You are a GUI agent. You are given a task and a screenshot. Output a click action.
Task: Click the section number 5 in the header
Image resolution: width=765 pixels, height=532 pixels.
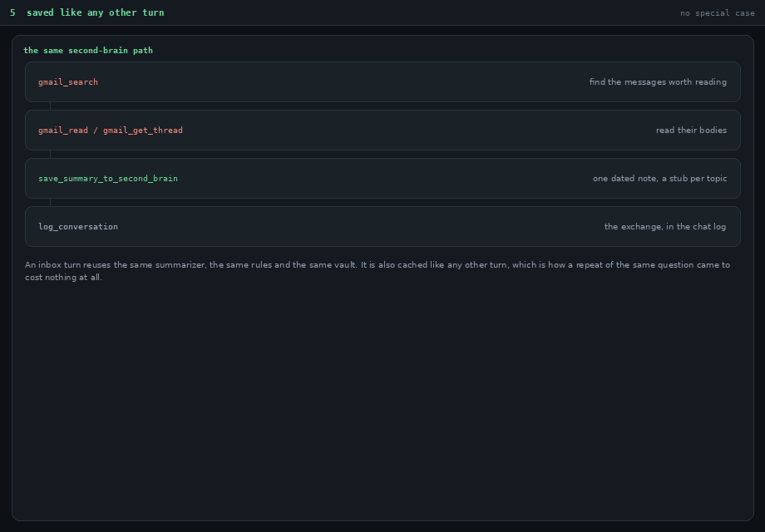pos(12,12)
